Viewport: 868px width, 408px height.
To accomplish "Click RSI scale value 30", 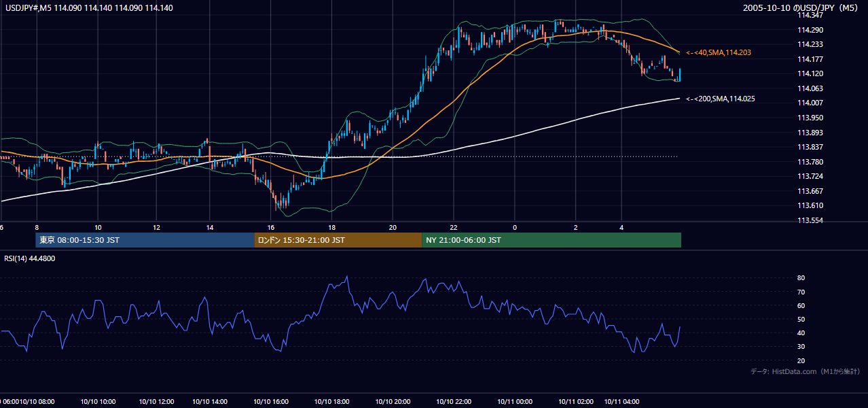I will pos(801,347).
